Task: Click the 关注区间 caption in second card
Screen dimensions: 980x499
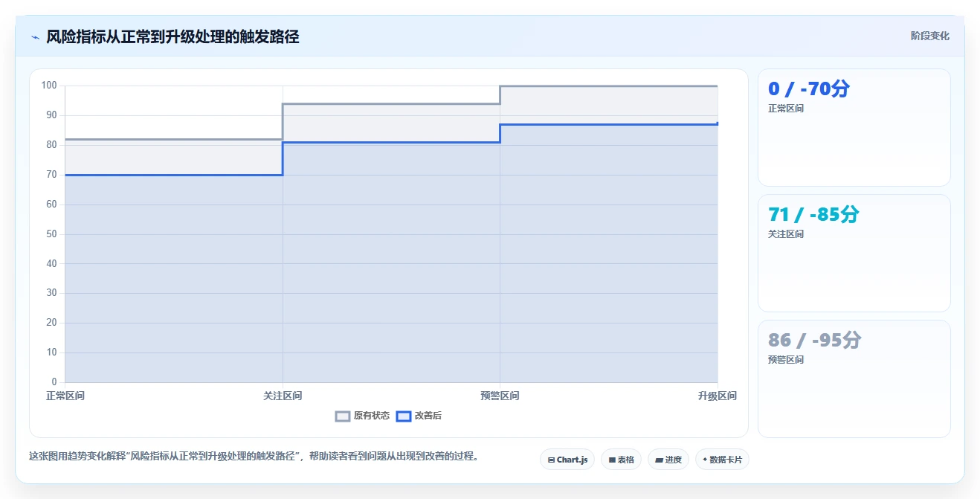Action: [786, 234]
